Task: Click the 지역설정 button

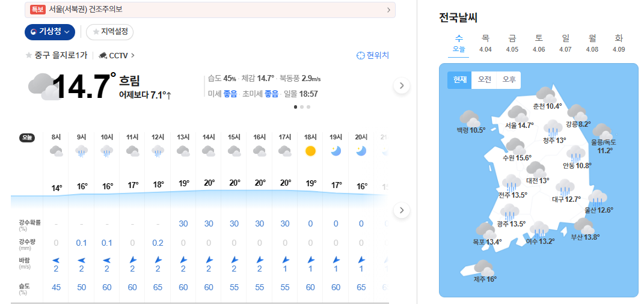Action: pyautogui.click(x=109, y=32)
